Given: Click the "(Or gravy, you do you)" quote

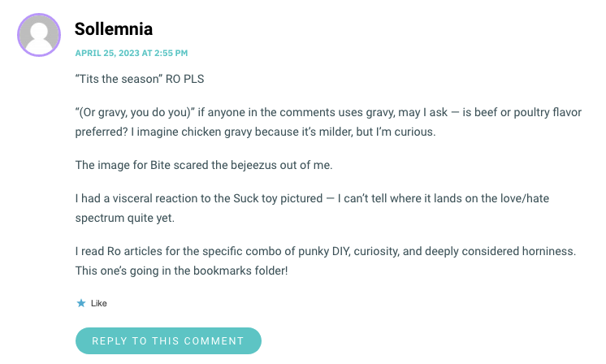Looking at the screenshot, I should [x=135, y=112].
